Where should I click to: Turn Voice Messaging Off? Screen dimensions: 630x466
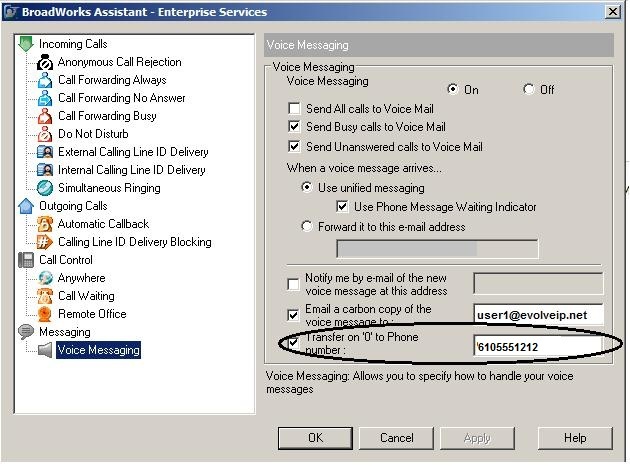[529, 89]
